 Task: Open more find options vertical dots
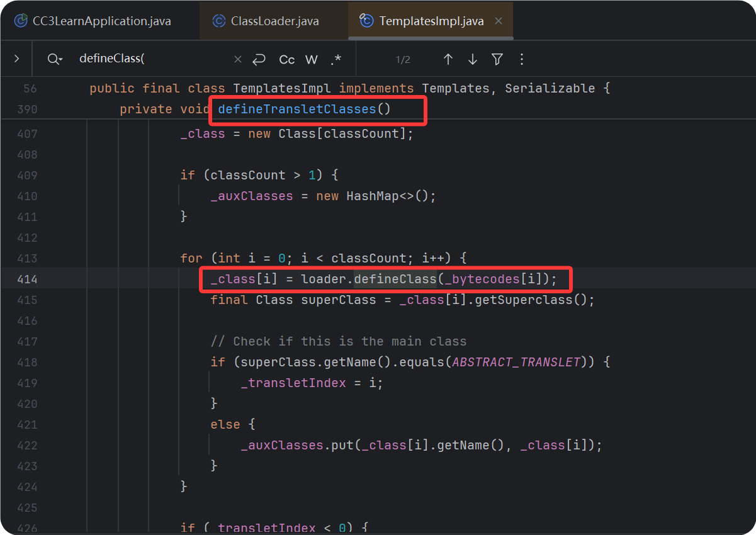(521, 59)
